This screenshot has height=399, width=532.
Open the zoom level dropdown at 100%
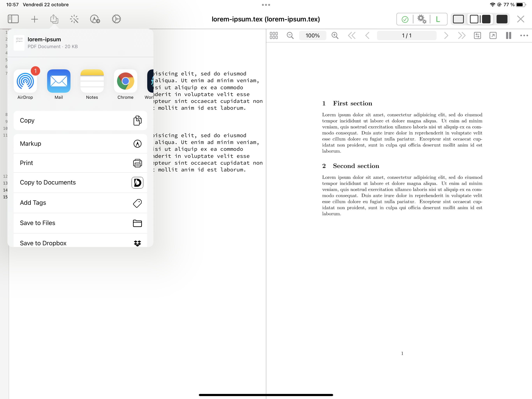tap(313, 35)
